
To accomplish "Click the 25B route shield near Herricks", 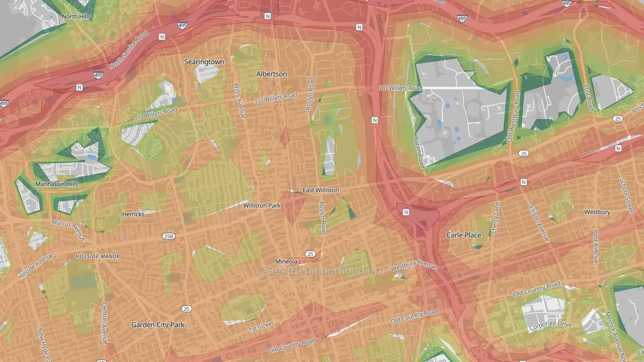I will [x=169, y=236].
